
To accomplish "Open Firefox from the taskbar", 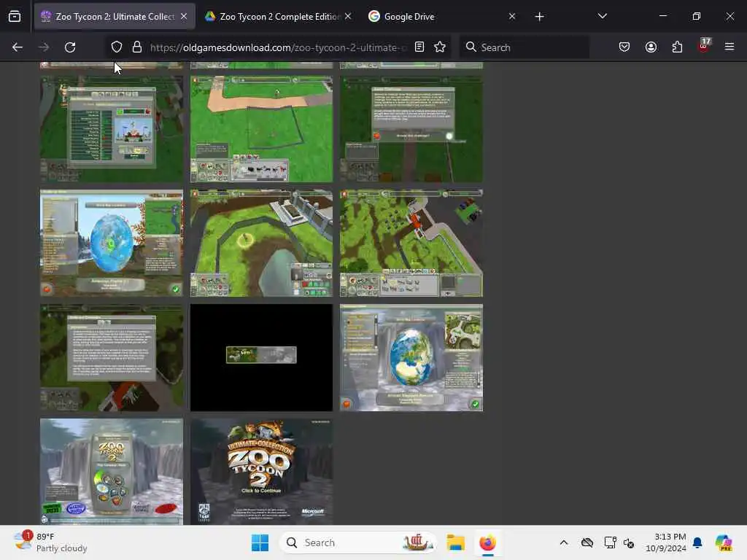I will point(487,542).
